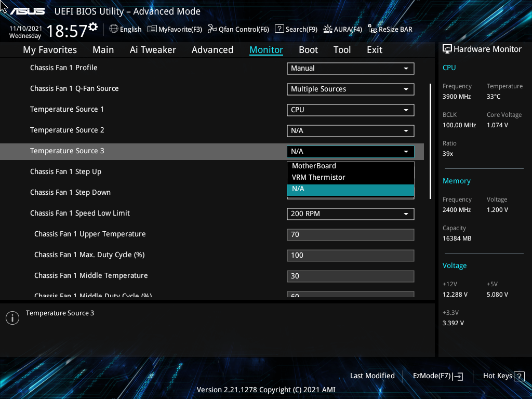Viewport: 532px width, 399px height.
Task: Click the Hot Keys question mark icon
Action: 519,376
